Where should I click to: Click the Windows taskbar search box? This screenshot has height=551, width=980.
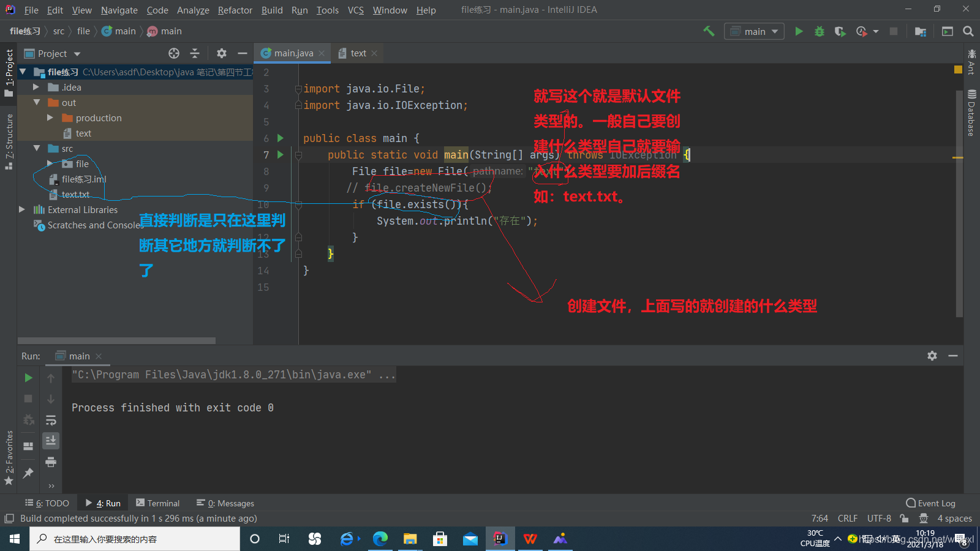click(x=135, y=539)
